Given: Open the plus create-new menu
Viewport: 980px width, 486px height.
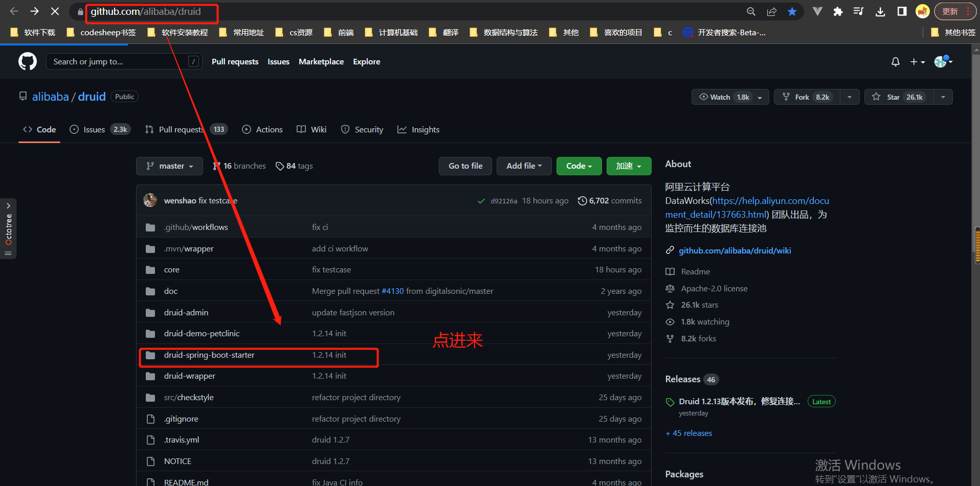Looking at the screenshot, I should (918, 62).
